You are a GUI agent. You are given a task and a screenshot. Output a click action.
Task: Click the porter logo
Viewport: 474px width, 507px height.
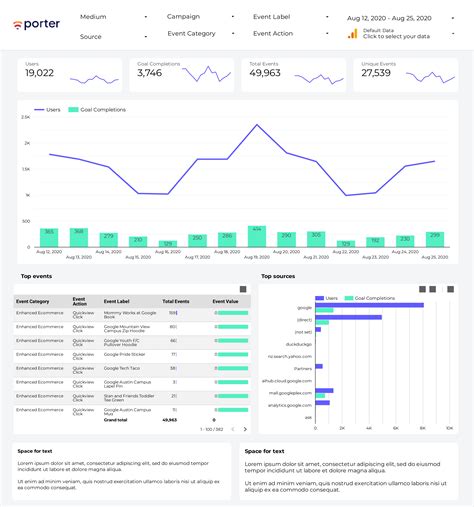pos(36,24)
